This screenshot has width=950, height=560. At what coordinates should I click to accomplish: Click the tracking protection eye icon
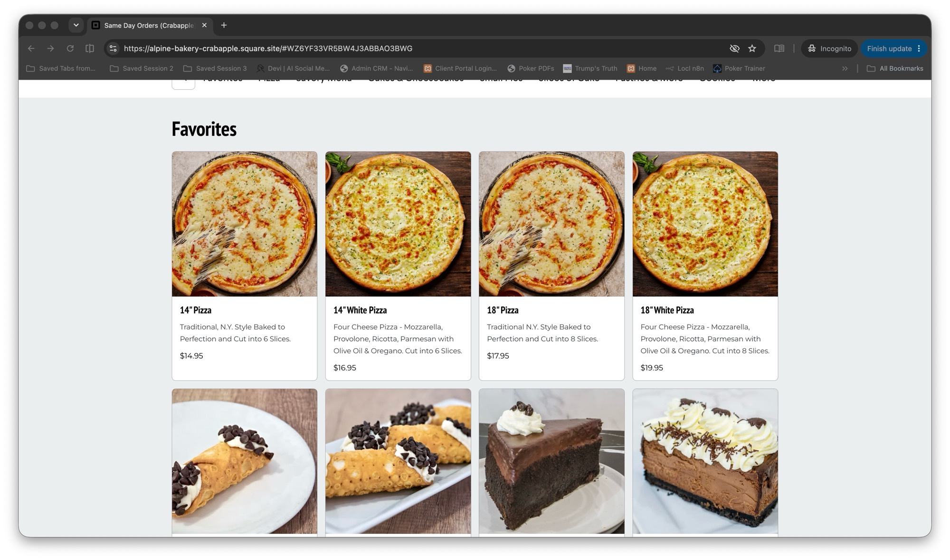[x=734, y=48]
